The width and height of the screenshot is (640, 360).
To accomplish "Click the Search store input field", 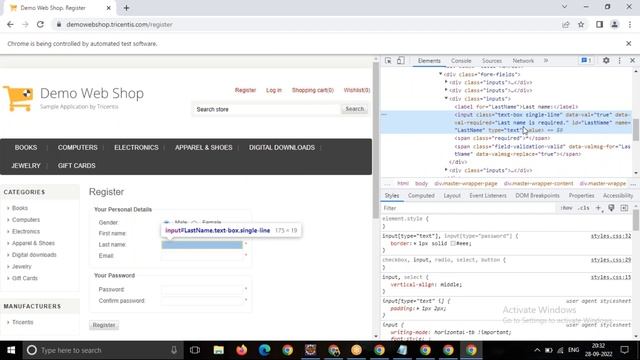I will pyautogui.click(x=266, y=109).
